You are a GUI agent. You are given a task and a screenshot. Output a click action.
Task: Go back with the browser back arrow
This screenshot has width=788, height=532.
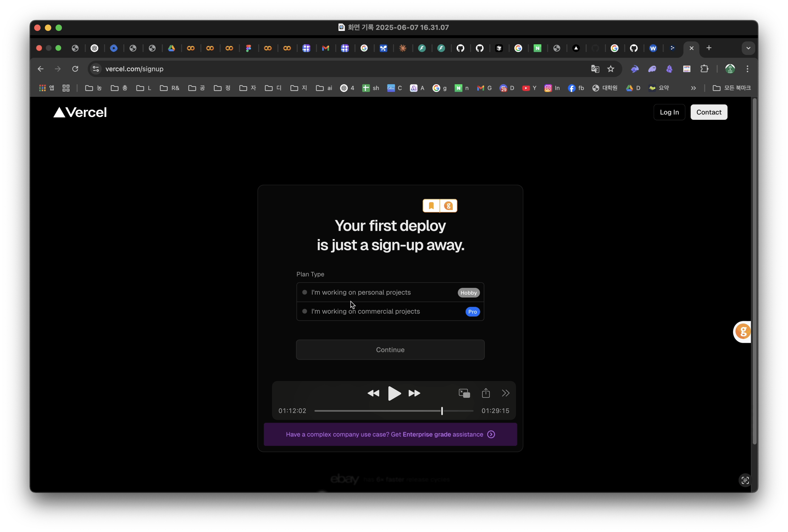pyautogui.click(x=41, y=69)
